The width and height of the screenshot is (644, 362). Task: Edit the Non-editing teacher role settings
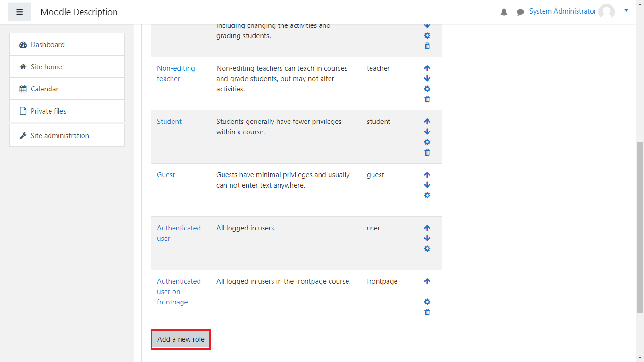pos(427,89)
